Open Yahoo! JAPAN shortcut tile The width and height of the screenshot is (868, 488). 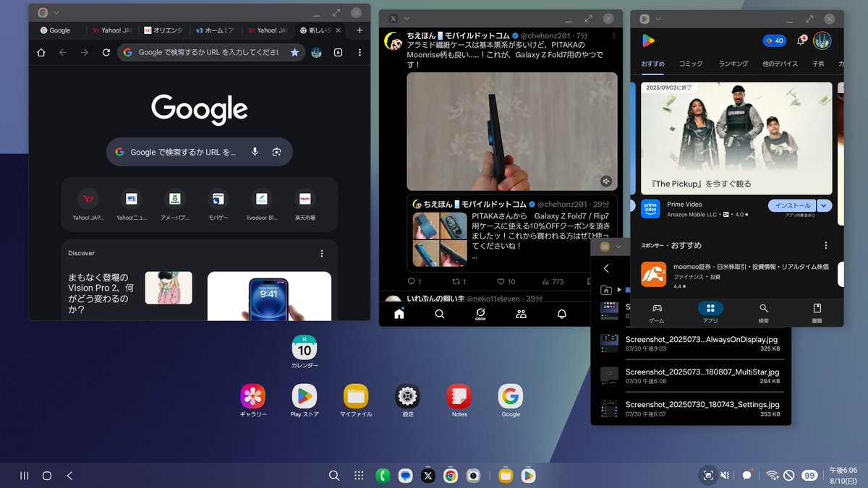click(x=88, y=204)
